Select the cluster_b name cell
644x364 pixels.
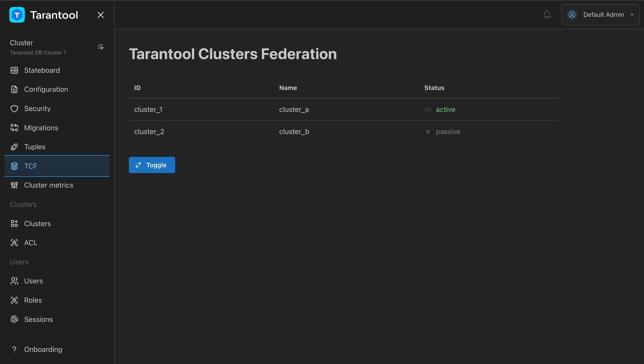(294, 132)
